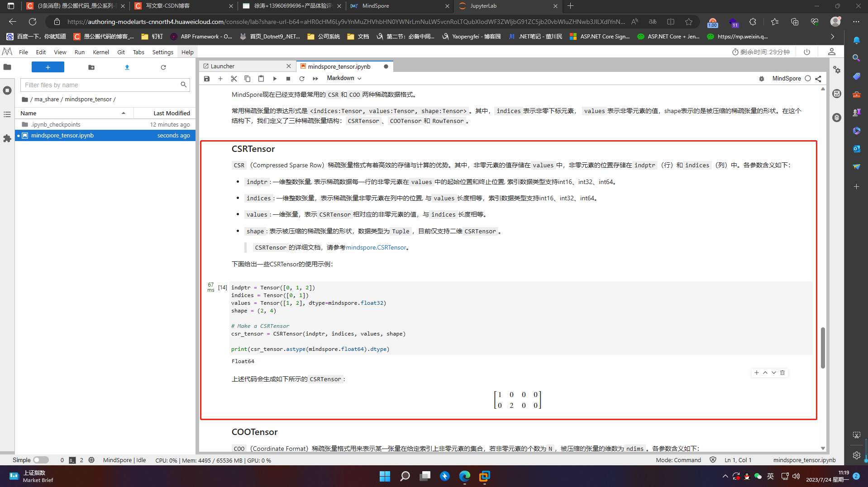Open the cell type Markdown dropdown
868x487 pixels.
point(344,78)
